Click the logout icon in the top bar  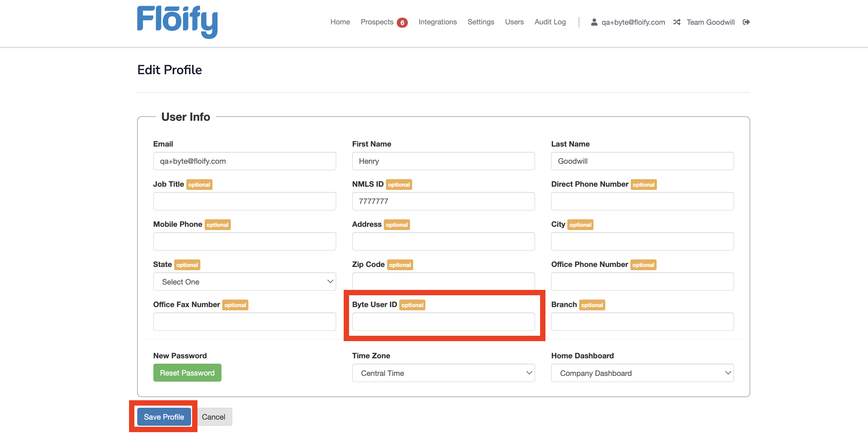pyautogui.click(x=747, y=22)
